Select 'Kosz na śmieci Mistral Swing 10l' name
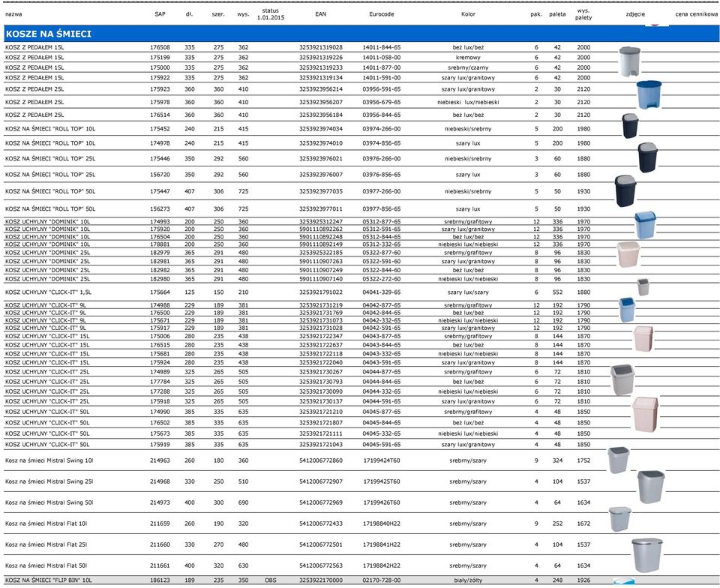The height and width of the screenshot is (588, 720). coord(49,460)
